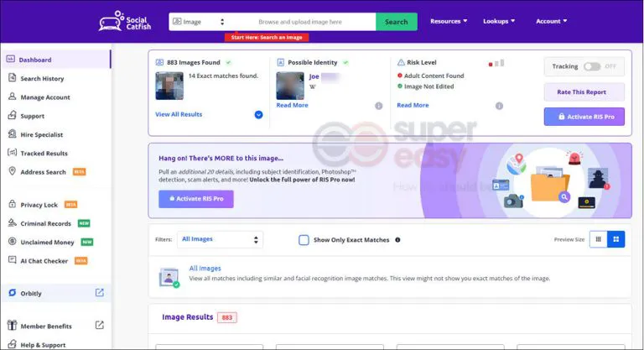644x350 pixels.
Task: Open the Image search type dropdown
Action: (199, 22)
